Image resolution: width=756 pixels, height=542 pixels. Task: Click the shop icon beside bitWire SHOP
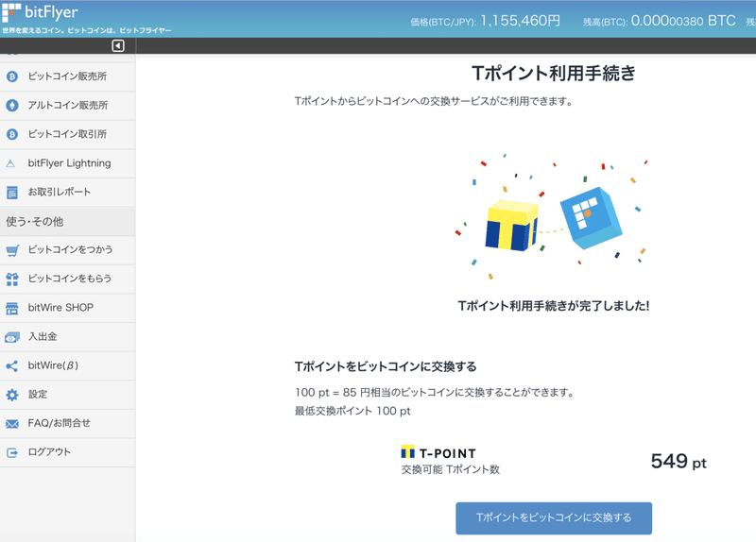pyautogui.click(x=12, y=309)
